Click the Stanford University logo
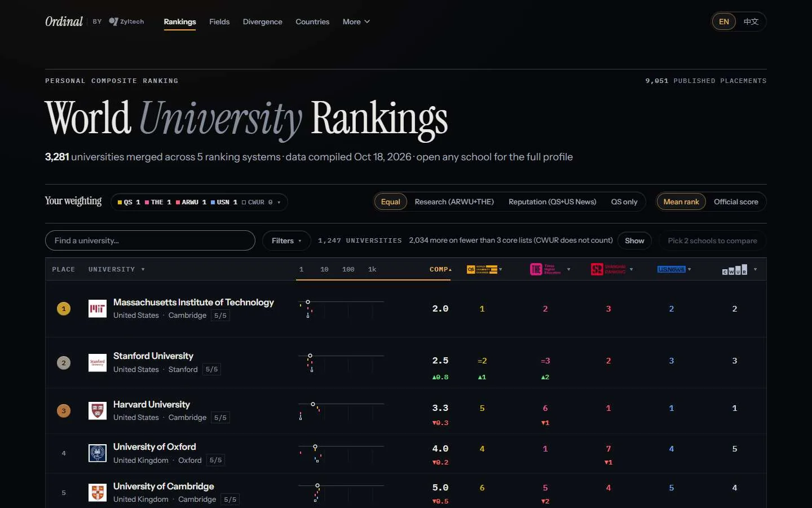812x508 pixels. point(98,362)
